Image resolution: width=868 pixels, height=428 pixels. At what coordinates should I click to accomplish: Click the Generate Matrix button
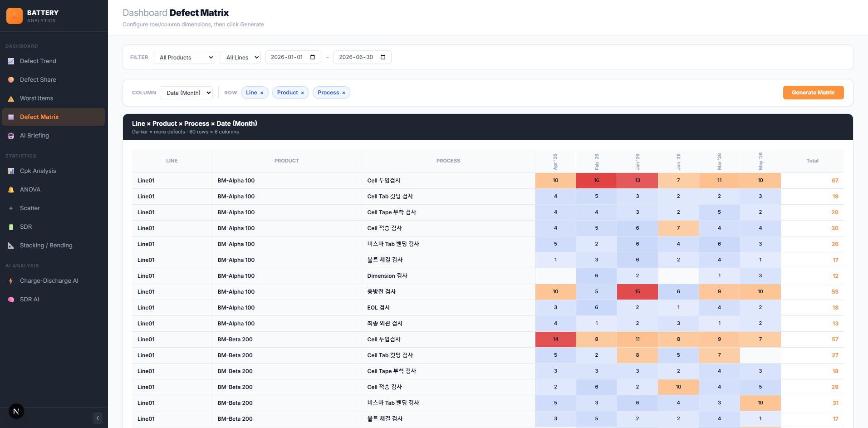(x=813, y=93)
